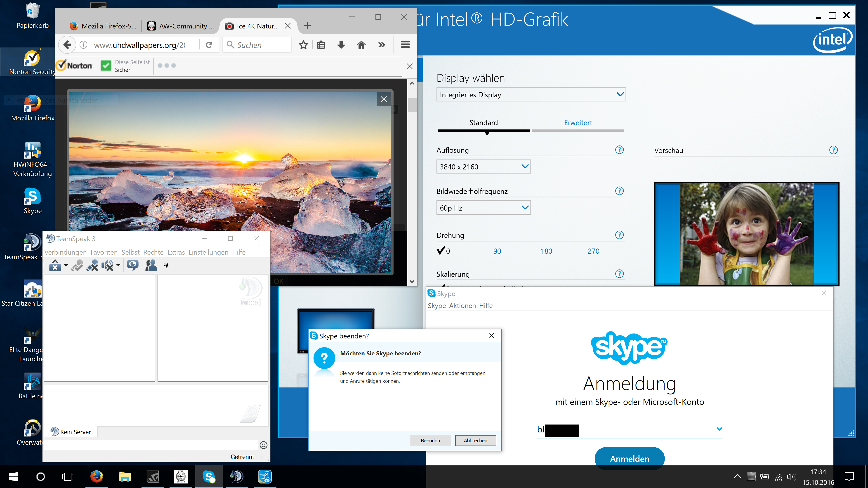Select 90 degree rotation option

497,251
